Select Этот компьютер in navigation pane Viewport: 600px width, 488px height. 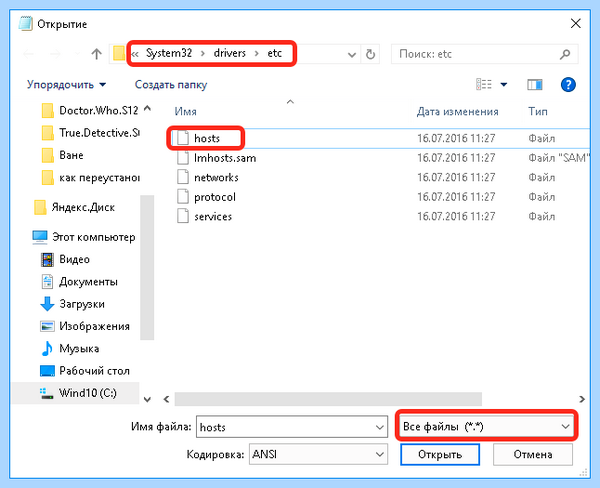point(84,237)
